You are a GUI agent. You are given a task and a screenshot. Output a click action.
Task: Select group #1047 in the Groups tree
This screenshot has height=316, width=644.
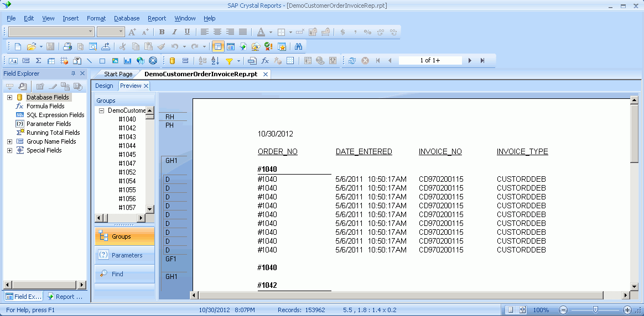pos(127,164)
